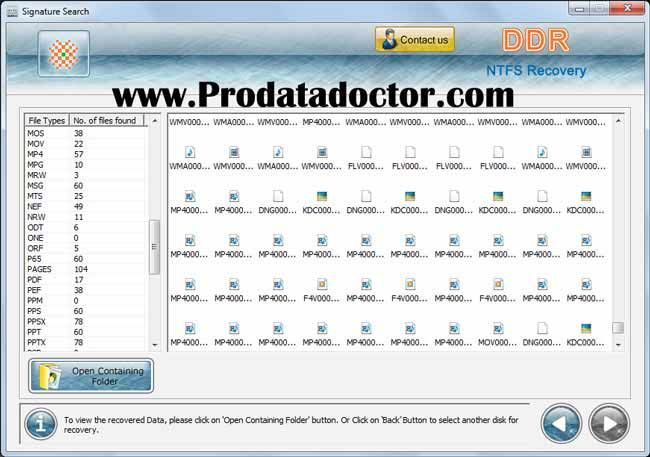Viewport: 650px width, 457px height.
Task: Select the PPT file type row
Action: click(86, 332)
